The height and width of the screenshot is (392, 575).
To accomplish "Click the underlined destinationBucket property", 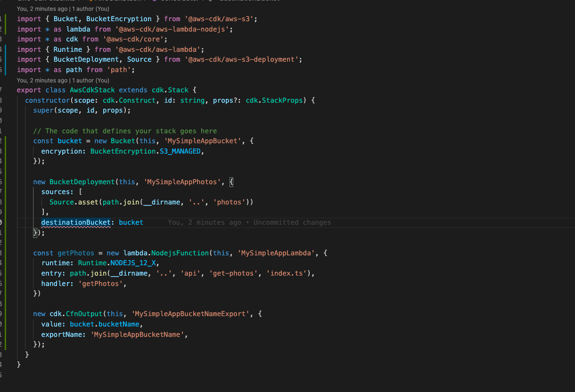I will (75, 222).
